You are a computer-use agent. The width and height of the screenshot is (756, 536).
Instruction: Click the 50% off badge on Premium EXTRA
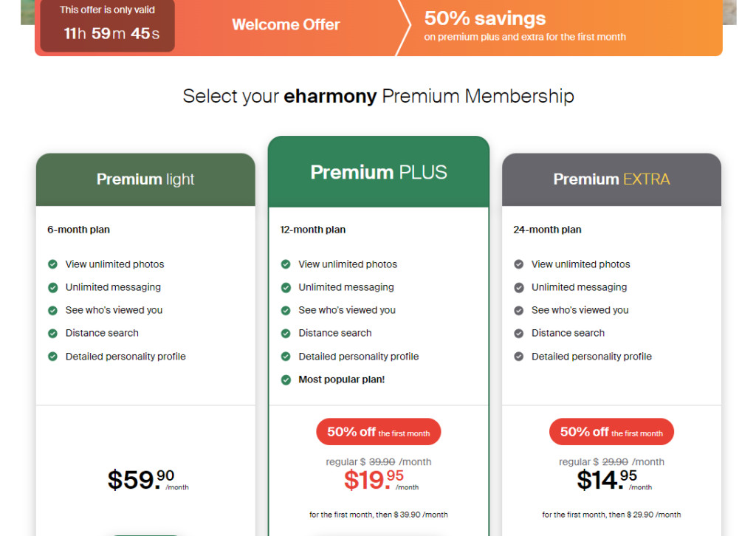[611, 431]
